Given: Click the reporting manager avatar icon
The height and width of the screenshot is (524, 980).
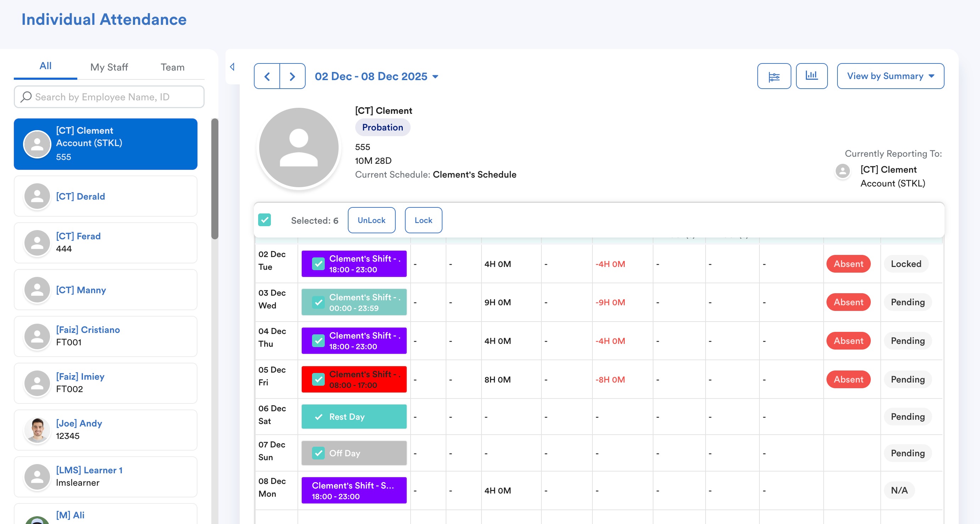Looking at the screenshot, I should (842, 171).
